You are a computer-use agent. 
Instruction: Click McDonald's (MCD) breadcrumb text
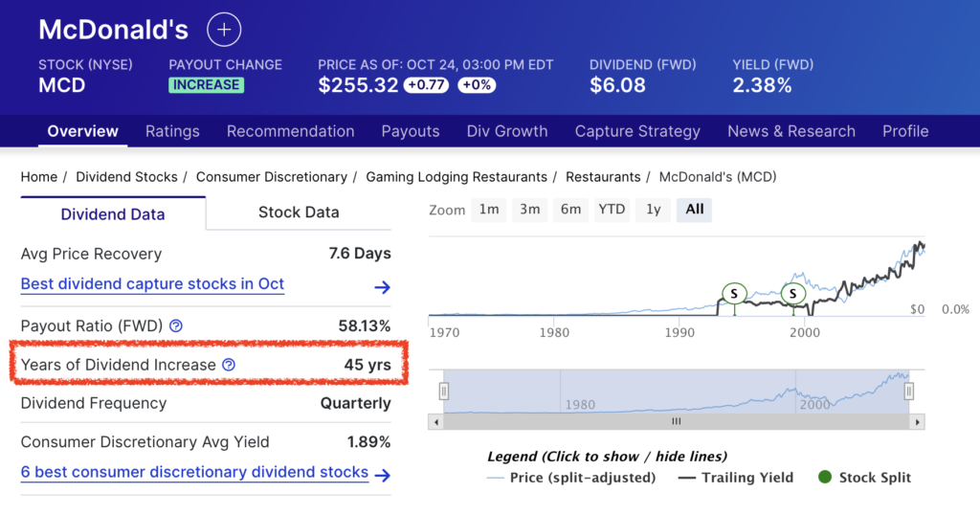coord(718,177)
